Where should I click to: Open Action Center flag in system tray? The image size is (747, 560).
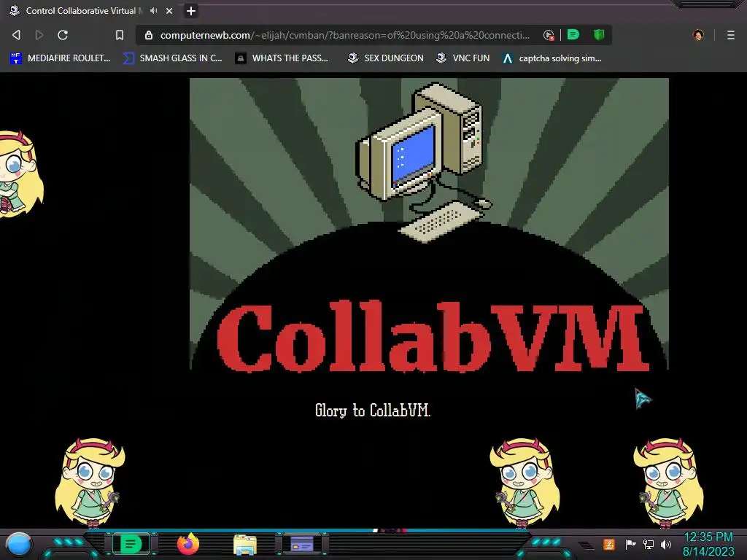tap(630, 544)
